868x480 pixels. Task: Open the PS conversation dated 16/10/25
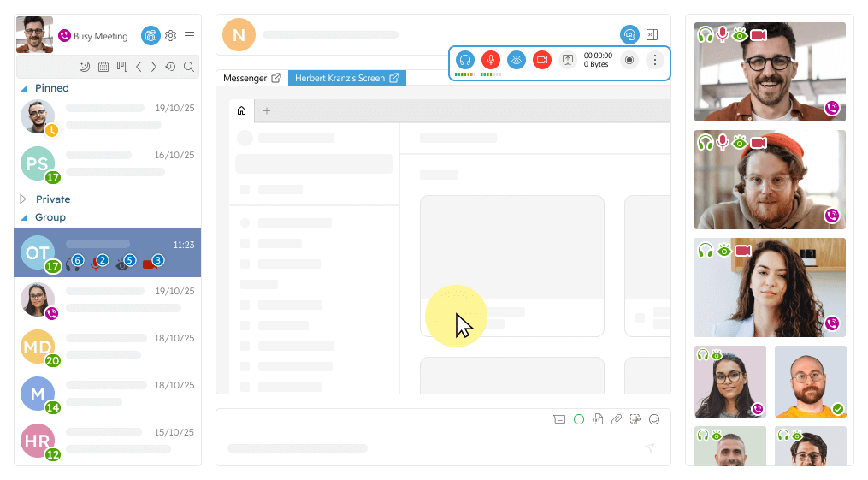click(x=108, y=164)
